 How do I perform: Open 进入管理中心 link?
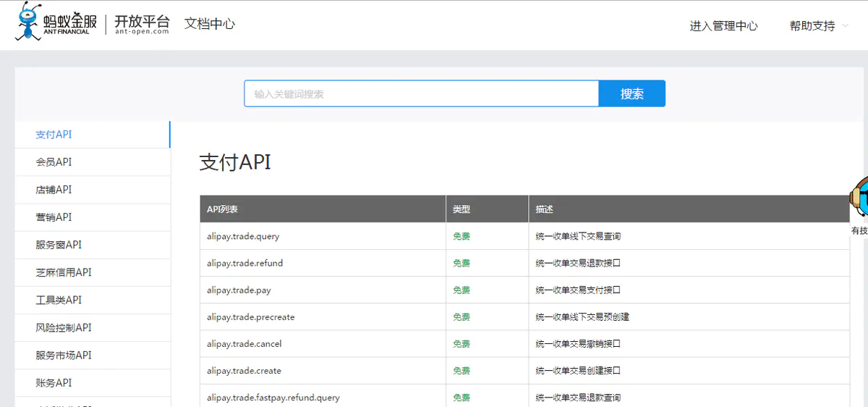(x=723, y=26)
